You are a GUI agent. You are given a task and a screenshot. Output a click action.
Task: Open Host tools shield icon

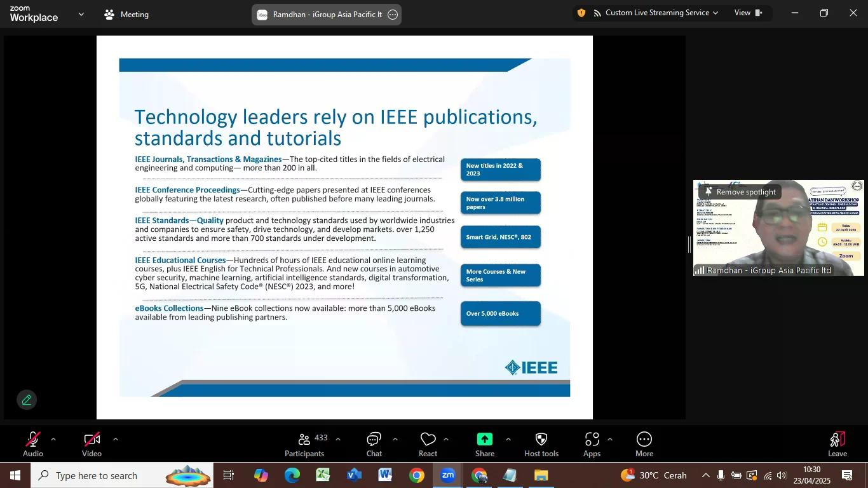[x=541, y=444]
